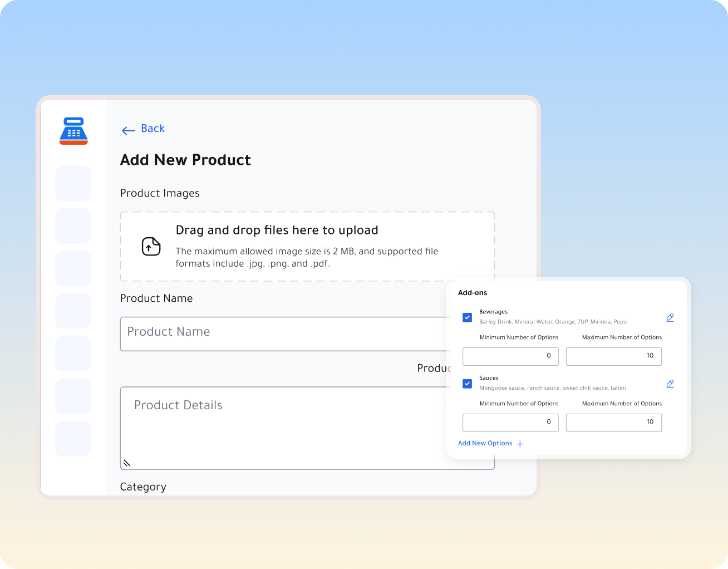
Task: Click the plus icon beside Add New Options
Action: (520, 444)
